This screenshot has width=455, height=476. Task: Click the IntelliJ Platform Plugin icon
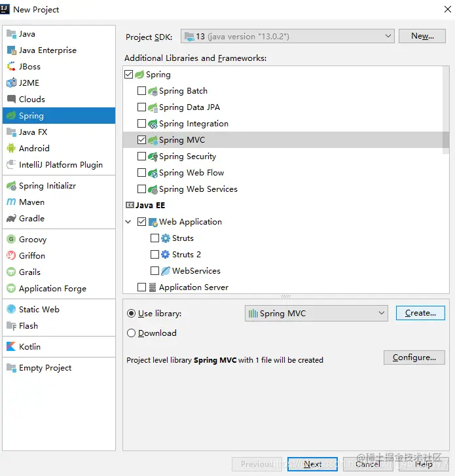click(11, 164)
